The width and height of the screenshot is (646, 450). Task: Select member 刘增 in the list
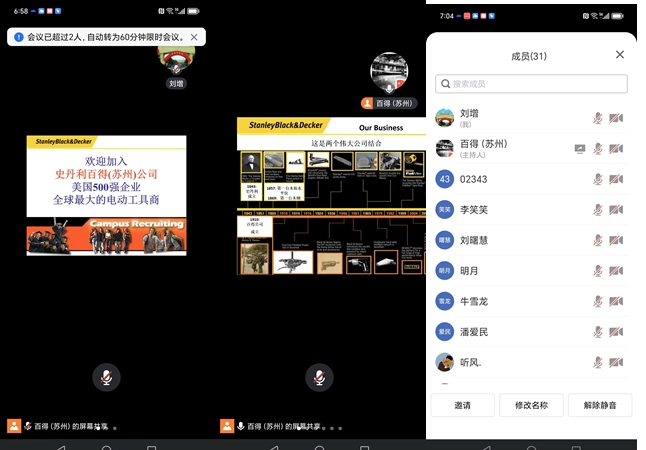coord(531,118)
